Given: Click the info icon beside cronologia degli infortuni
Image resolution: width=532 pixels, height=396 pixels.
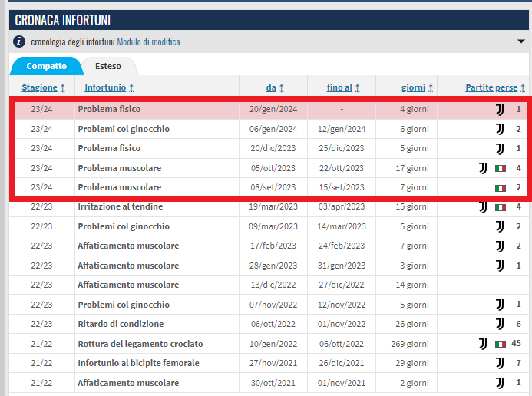Looking at the screenshot, I should (x=19, y=41).
